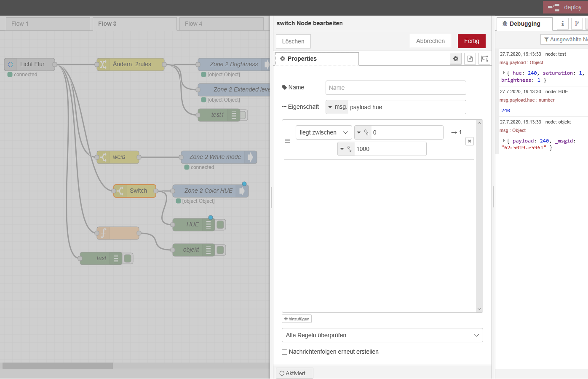Click the hinzufügen add rule button
Screen dimensions: 588x379
(297, 319)
